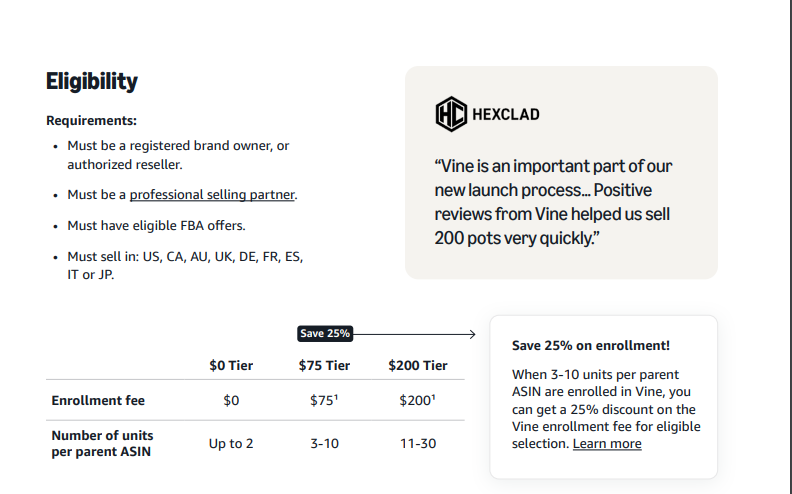Click the Save 25% badge
792x494 pixels.
[x=325, y=333]
